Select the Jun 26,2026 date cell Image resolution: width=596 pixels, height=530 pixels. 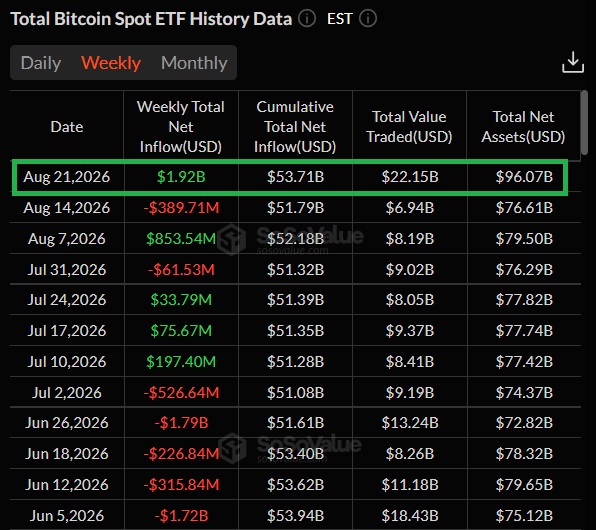pos(67,422)
